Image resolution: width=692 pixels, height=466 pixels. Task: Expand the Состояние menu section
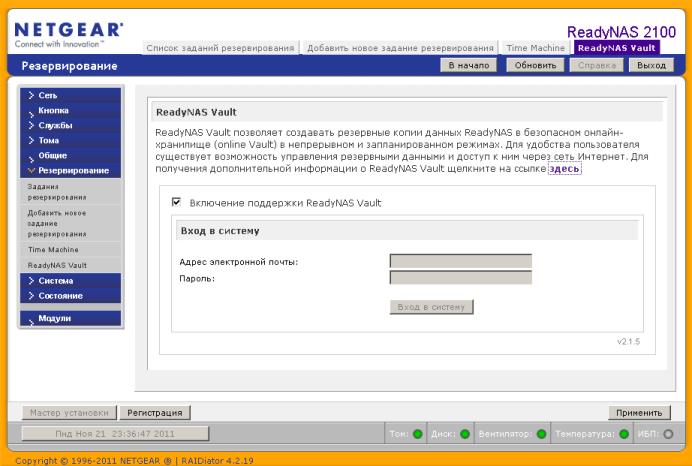(70, 296)
